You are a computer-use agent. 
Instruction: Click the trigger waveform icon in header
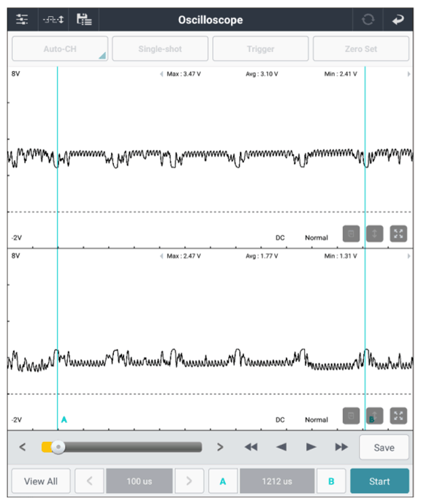pyautogui.click(x=53, y=20)
